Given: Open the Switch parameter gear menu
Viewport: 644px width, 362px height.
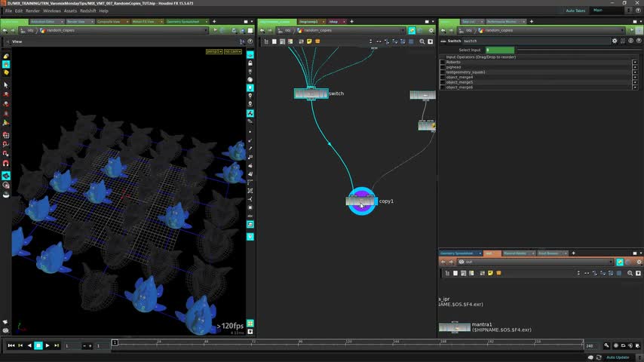Looking at the screenshot, I should [615, 41].
